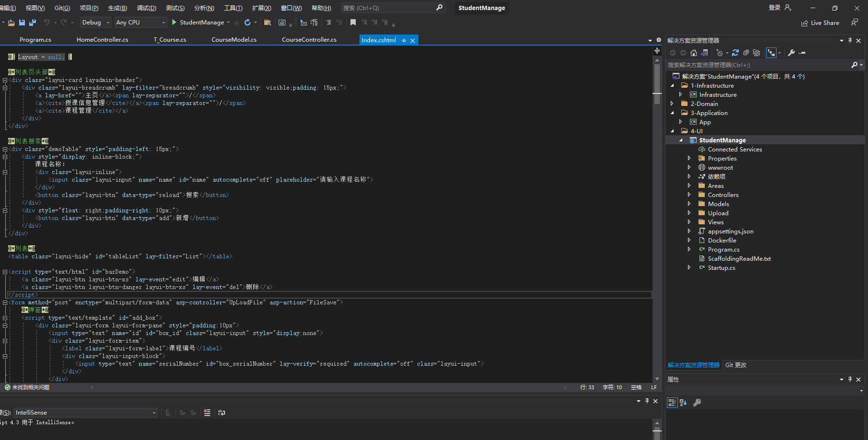Click the Save All toolbar icon

(33, 23)
